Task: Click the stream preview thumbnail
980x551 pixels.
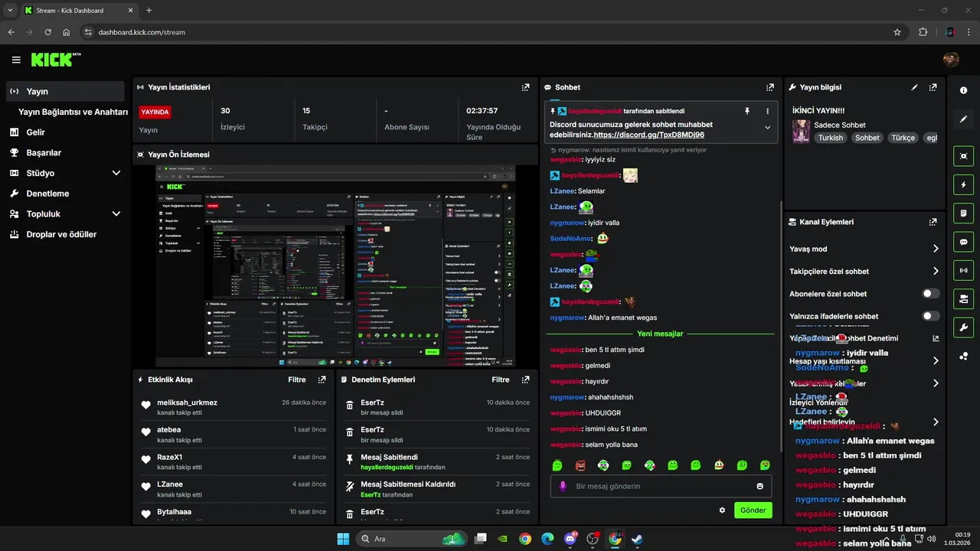Action: (x=335, y=266)
